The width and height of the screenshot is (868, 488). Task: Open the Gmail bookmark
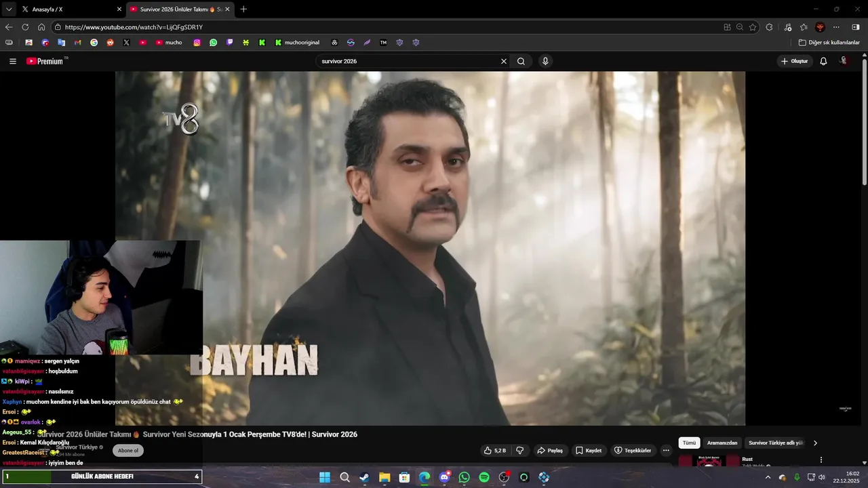coord(77,43)
